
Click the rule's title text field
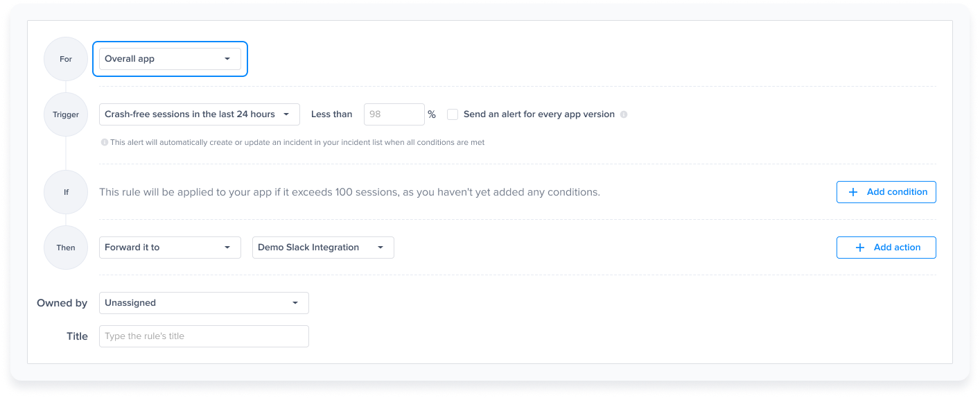pyautogui.click(x=204, y=336)
